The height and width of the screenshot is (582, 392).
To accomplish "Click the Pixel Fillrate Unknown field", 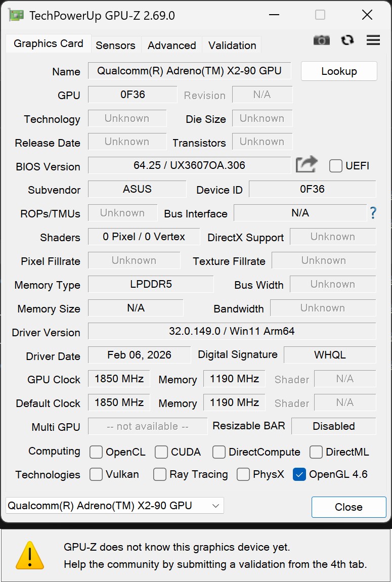I will [x=134, y=260].
